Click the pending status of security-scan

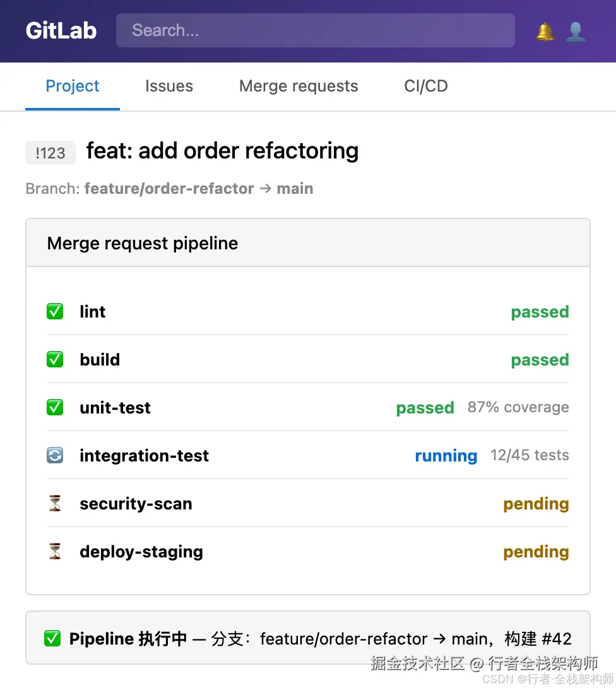536,504
